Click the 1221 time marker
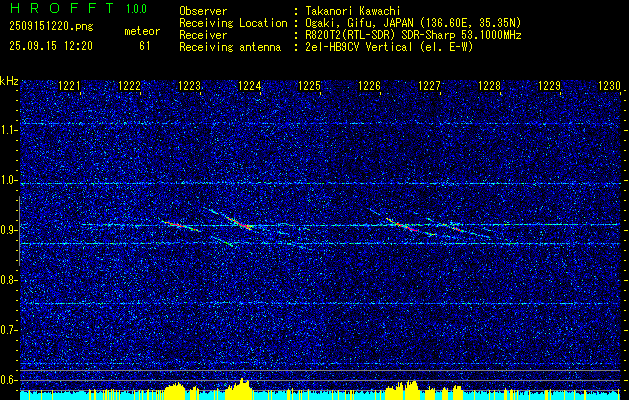This screenshot has height=400, width=629. [x=69, y=85]
